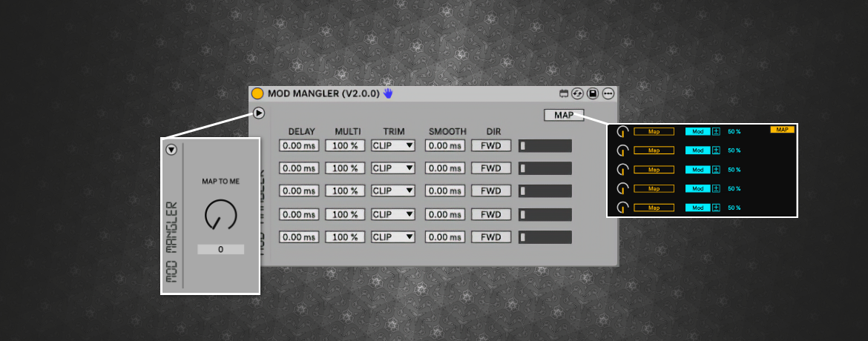Click the hot-swap preset circular arrows icon

tap(577, 93)
